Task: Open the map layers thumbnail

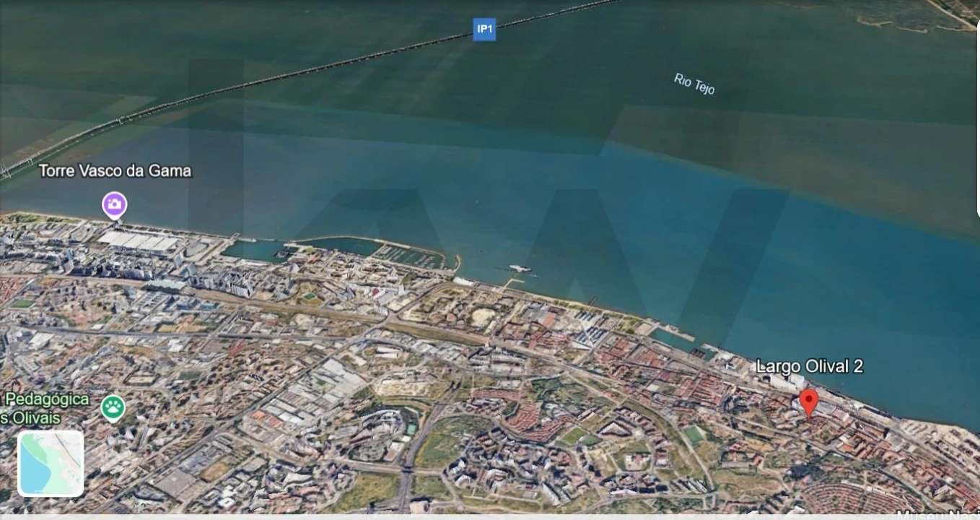Action: coord(51,464)
